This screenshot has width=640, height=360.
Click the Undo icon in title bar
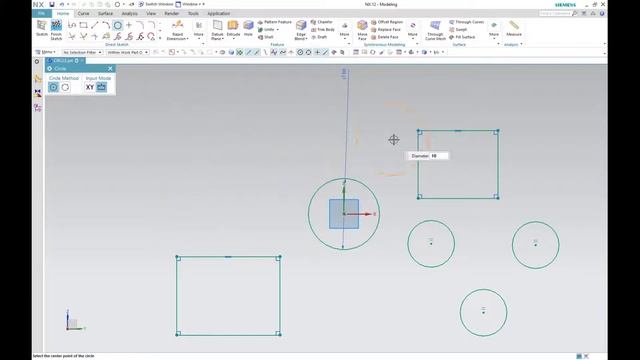tap(62, 4)
